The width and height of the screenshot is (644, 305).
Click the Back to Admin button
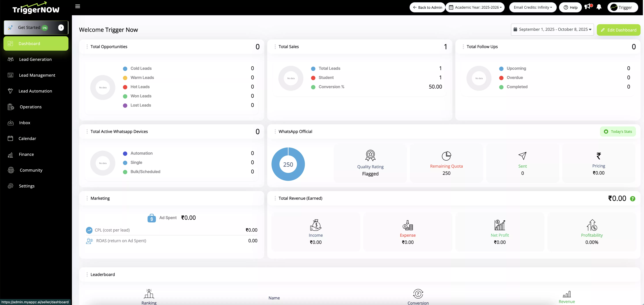[427, 7]
